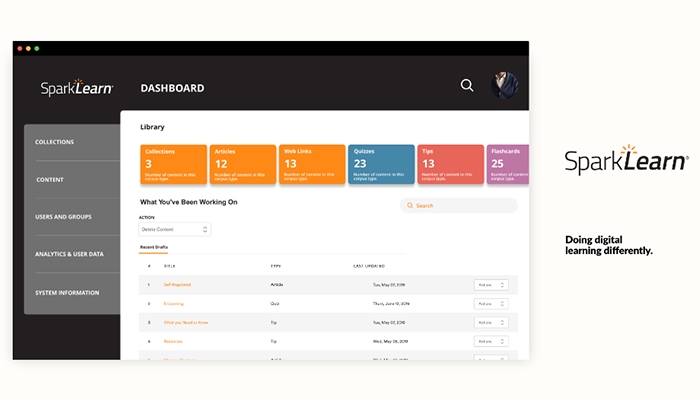Screen dimensions: 700x400
Task: Open the red Tips card
Action: [x=450, y=164]
